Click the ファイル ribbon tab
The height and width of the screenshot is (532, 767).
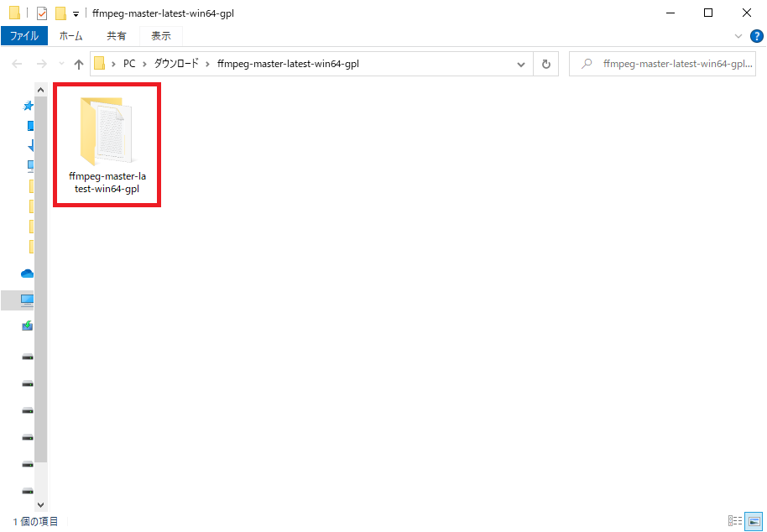[24, 36]
